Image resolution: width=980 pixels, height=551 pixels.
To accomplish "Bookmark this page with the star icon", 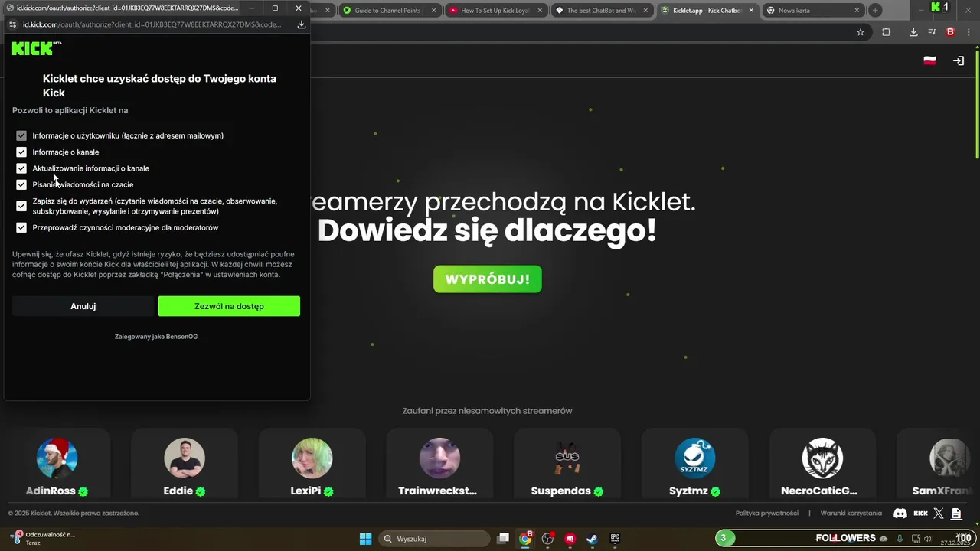I will click(x=861, y=32).
